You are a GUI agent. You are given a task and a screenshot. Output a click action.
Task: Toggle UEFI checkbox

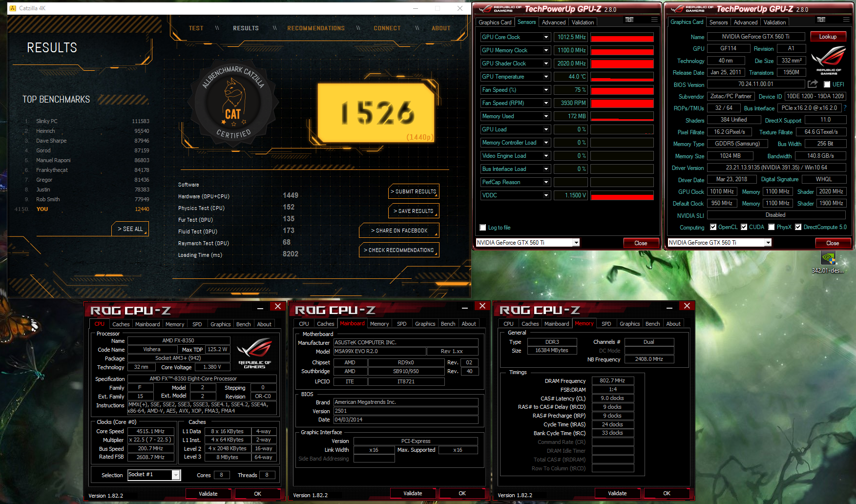click(x=827, y=84)
